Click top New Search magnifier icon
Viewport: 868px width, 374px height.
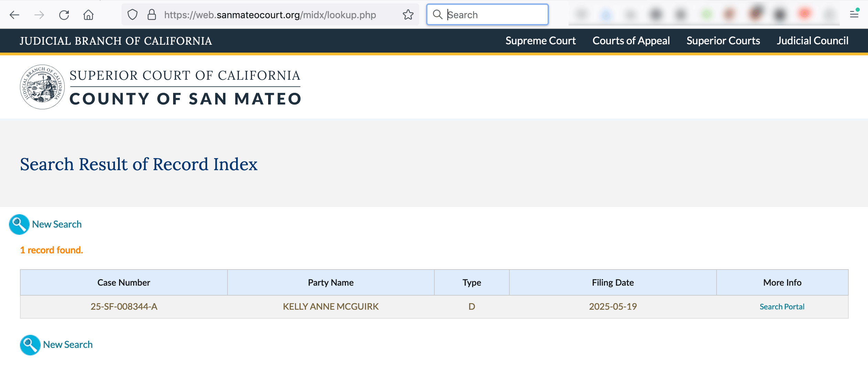point(19,224)
